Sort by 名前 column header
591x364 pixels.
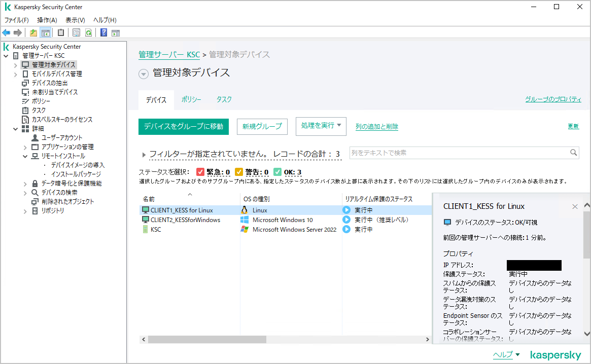(149, 199)
